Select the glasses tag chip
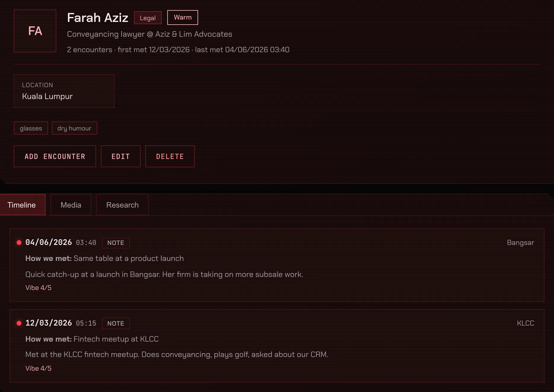The width and height of the screenshot is (554, 392). pyautogui.click(x=31, y=128)
